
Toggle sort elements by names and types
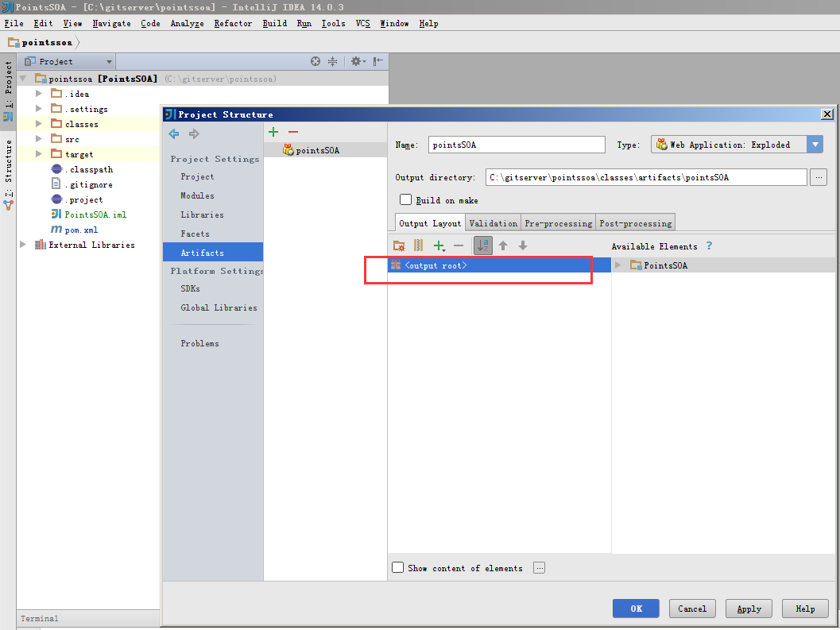tap(482, 246)
